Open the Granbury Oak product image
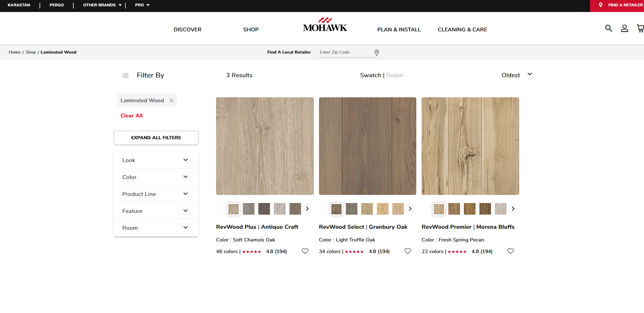 (368, 146)
